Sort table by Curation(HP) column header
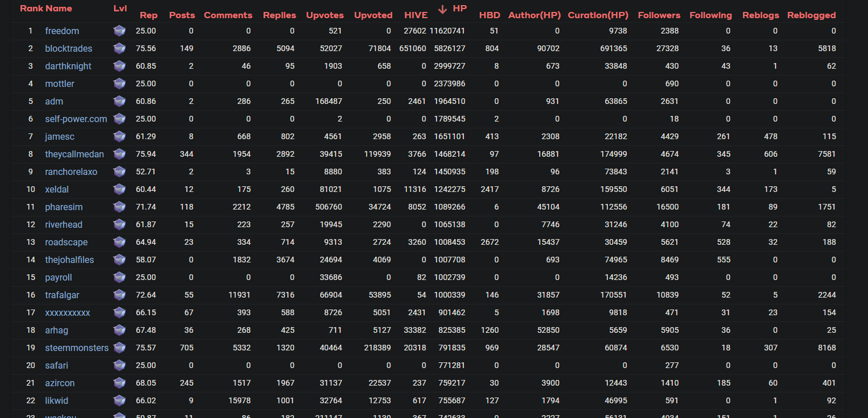The width and height of the screenshot is (868, 418). tap(598, 15)
